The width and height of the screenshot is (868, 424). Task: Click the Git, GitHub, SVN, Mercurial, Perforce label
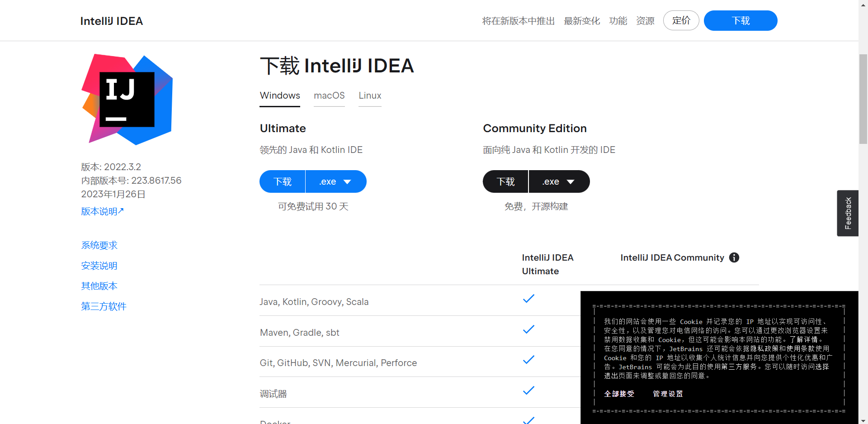(x=338, y=363)
